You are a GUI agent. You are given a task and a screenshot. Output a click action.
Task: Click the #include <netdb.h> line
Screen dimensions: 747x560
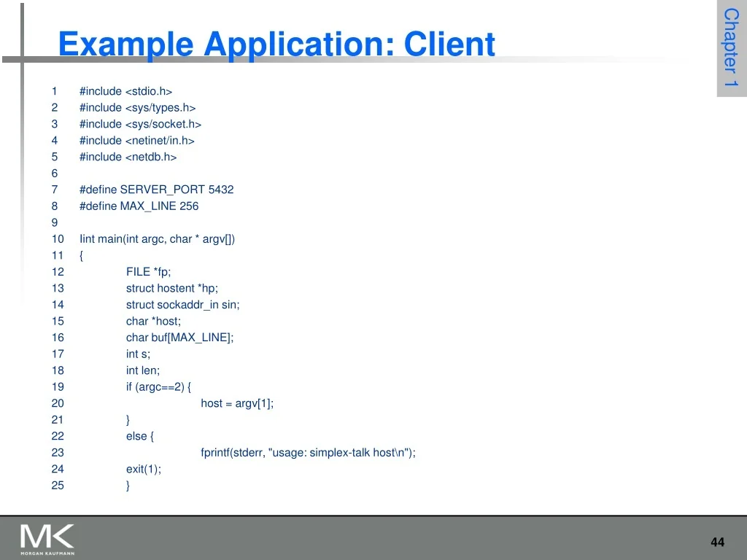(x=128, y=157)
